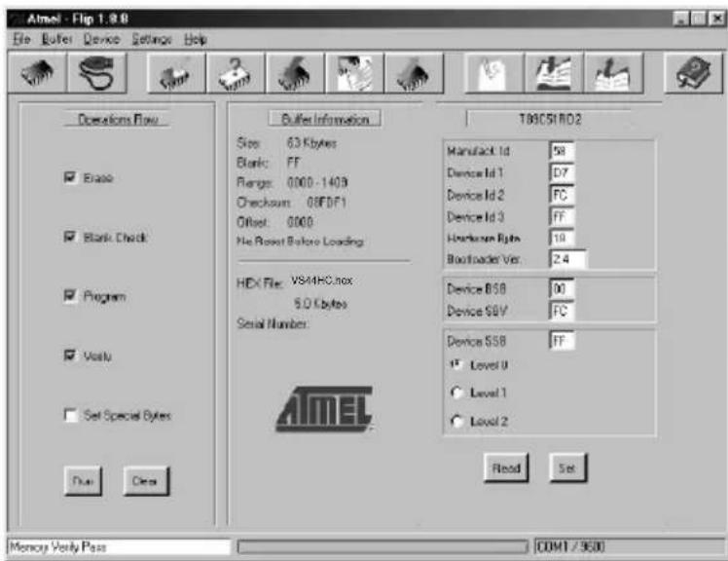Click the Verify device inspector icon
Image resolution: width=728 pixels, height=561 pixels.
point(354,73)
